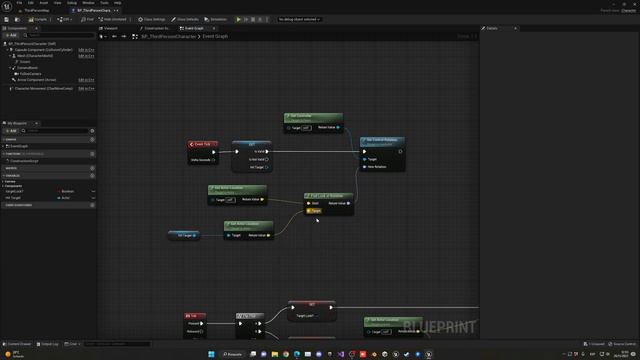Select the FollowCamera component
The width and height of the screenshot is (640, 360).
30,74
